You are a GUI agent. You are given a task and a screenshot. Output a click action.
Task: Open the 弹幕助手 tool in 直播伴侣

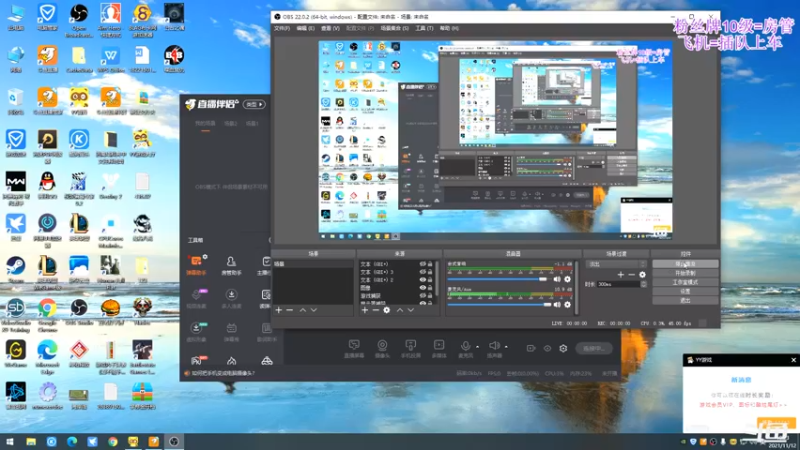[196, 265]
